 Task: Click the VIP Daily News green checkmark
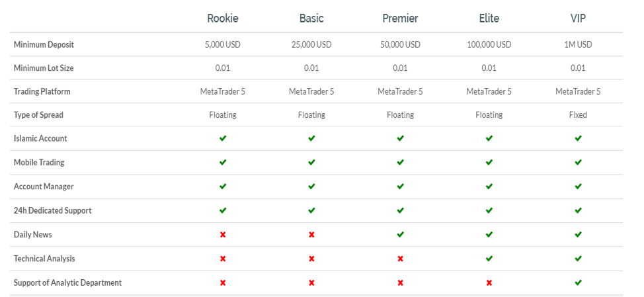coord(578,235)
